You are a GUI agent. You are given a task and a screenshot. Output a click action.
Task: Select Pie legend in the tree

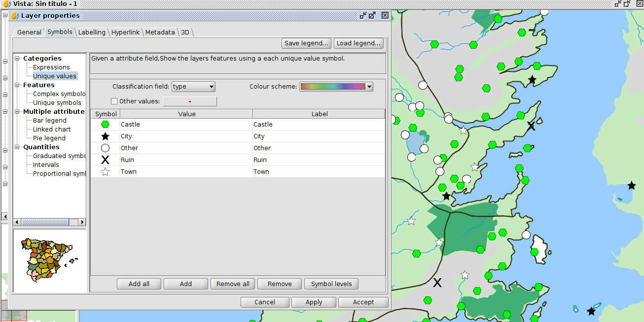pos(49,138)
